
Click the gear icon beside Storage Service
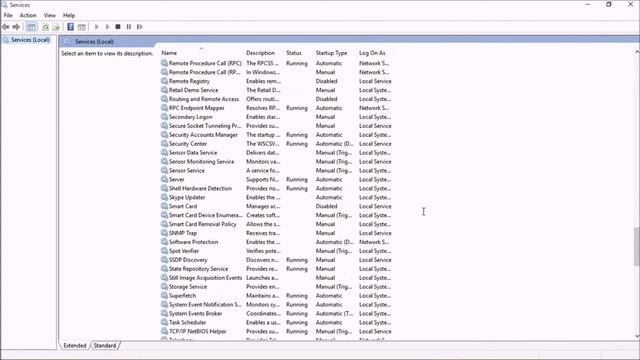164,287
